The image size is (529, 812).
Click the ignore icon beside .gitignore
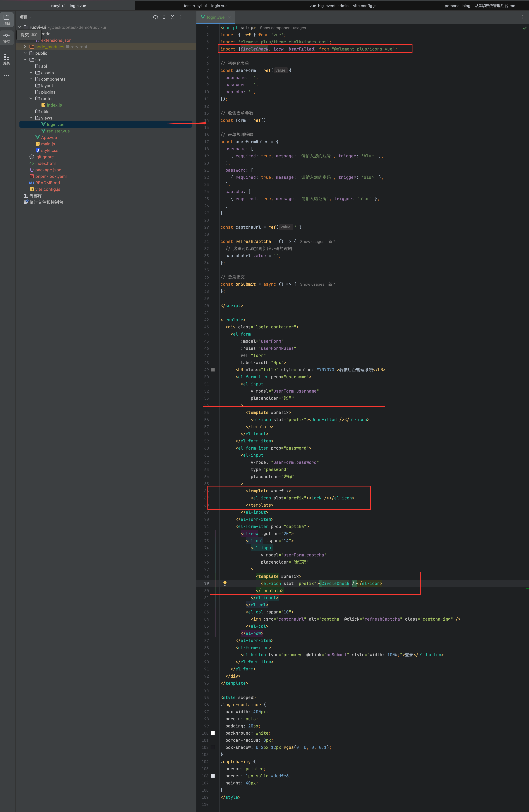pos(32,157)
